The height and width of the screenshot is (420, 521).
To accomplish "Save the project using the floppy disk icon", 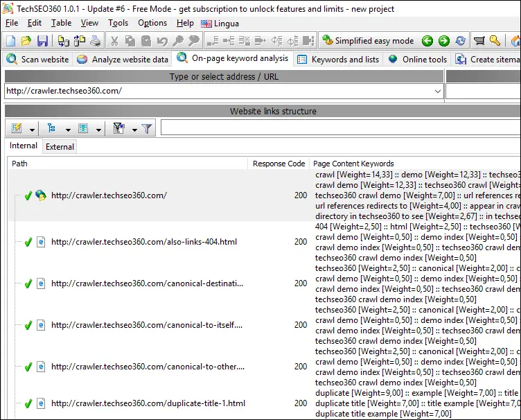I will 42,41.
